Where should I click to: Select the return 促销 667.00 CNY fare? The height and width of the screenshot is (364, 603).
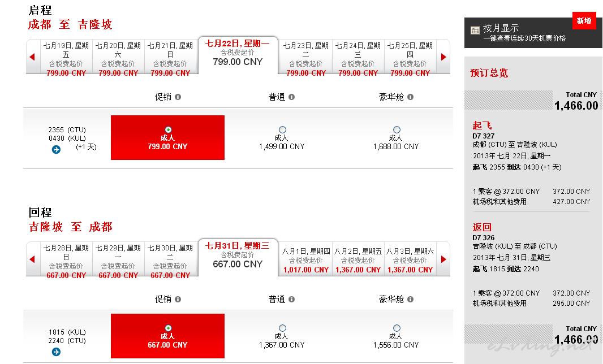click(167, 336)
